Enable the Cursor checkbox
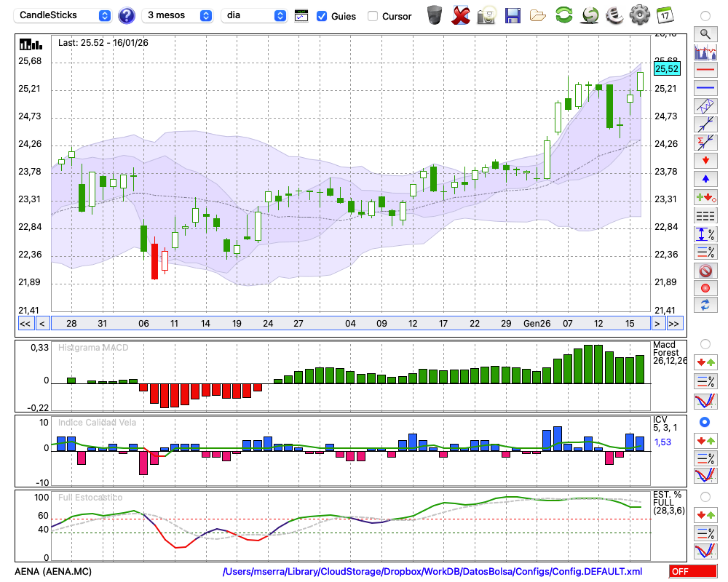This screenshot has height=582, width=728. pyautogui.click(x=373, y=16)
